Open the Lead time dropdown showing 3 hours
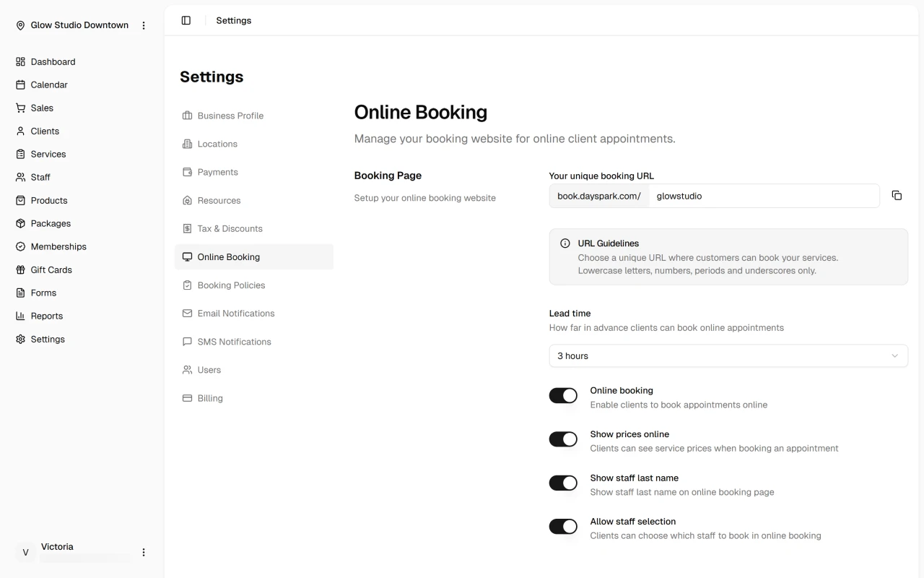Image resolution: width=924 pixels, height=578 pixels. 728,356
